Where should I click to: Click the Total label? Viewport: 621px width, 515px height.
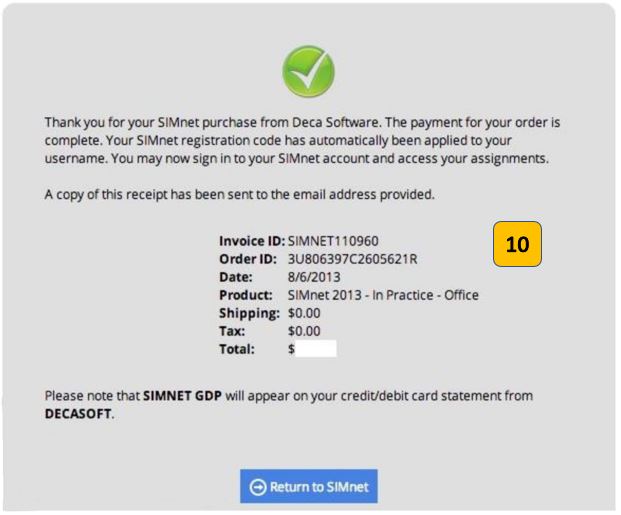click(237, 349)
